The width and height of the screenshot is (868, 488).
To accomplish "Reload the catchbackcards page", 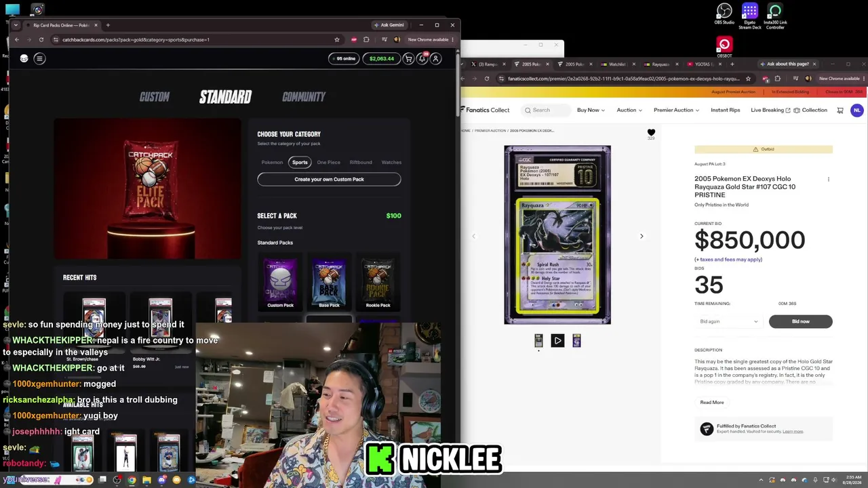I will (41, 39).
